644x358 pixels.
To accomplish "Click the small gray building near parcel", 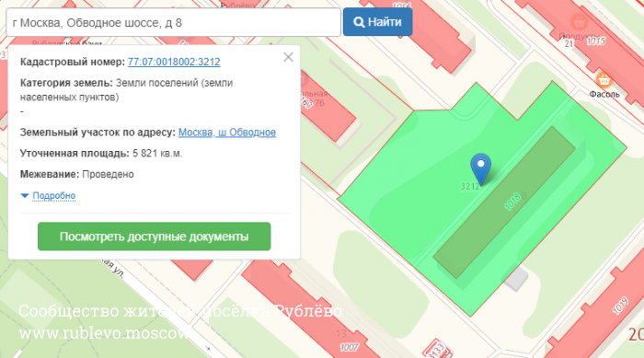I will click(516, 279).
